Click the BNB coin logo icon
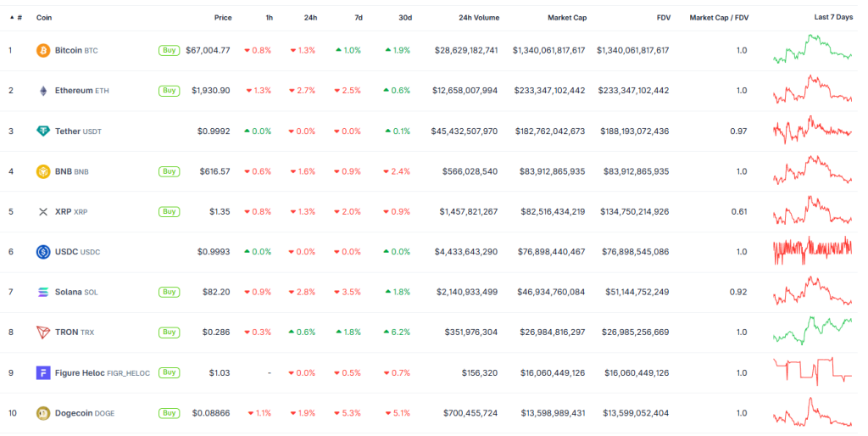The image size is (868, 436). 43,171
